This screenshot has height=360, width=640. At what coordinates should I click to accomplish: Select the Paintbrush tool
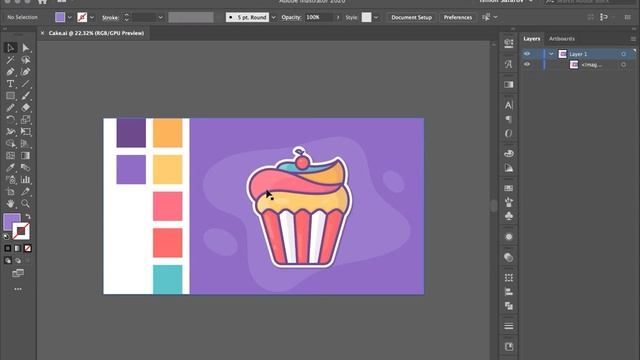26,96
